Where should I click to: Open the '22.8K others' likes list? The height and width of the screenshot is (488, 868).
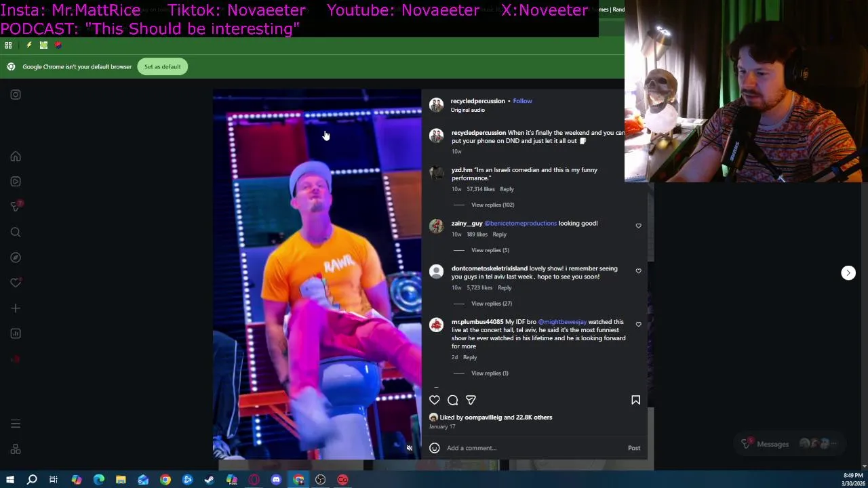coord(534,418)
